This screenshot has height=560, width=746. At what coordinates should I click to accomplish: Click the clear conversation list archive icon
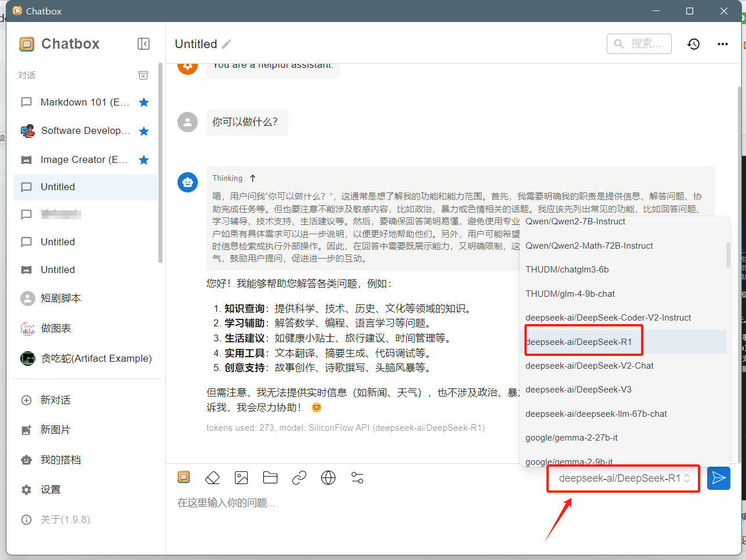[x=143, y=75]
